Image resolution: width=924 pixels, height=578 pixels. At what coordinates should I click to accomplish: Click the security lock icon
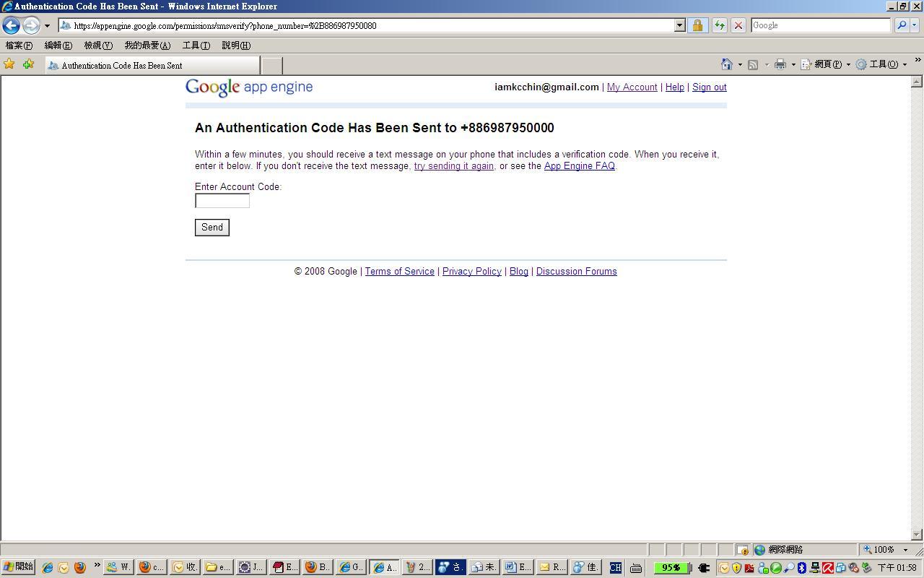[697, 25]
